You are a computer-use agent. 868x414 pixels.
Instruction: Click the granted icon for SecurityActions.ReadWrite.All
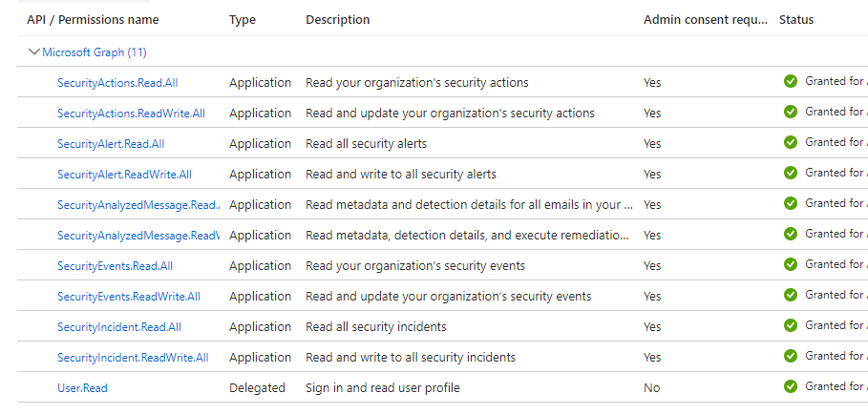click(790, 112)
